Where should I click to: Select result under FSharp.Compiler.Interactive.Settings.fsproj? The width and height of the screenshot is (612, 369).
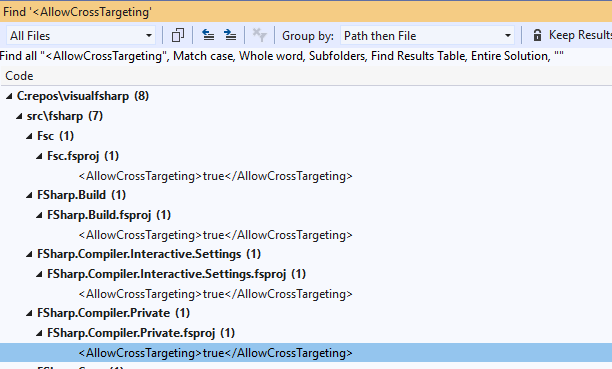(215, 294)
